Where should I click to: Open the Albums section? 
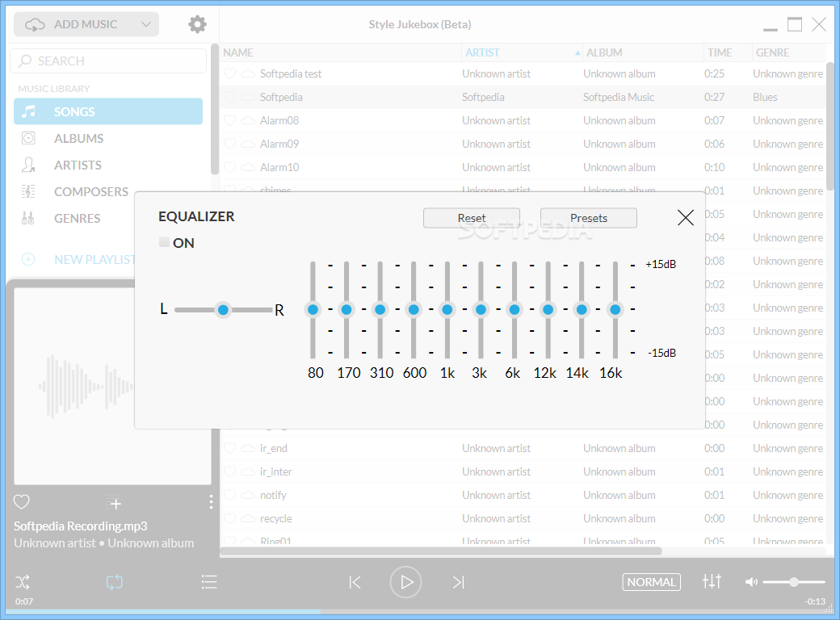coord(78,138)
